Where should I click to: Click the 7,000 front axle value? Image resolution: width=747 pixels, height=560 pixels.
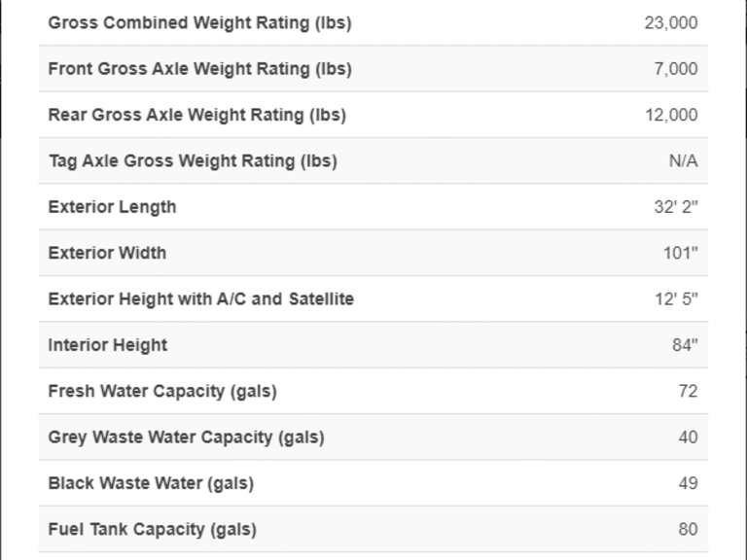[676, 69]
